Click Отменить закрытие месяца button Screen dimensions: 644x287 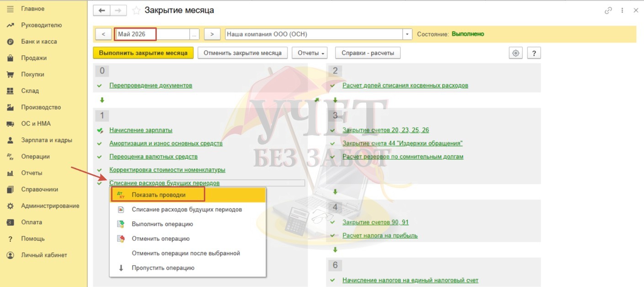click(245, 53)
